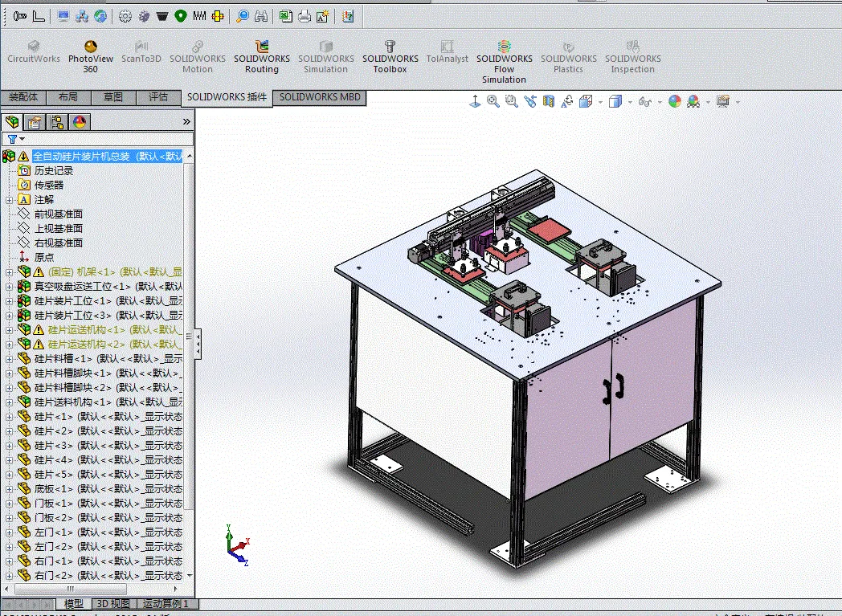Click the Section View icon
The height and width of the screenshot is (616, 842).
coord(548,101)
